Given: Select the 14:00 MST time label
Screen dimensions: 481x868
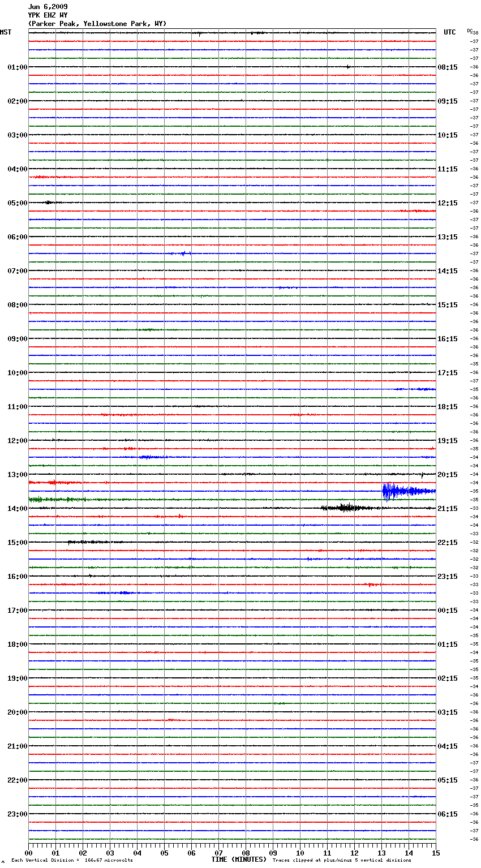Looking at the screenshot, I should click(x=17, y=509).
